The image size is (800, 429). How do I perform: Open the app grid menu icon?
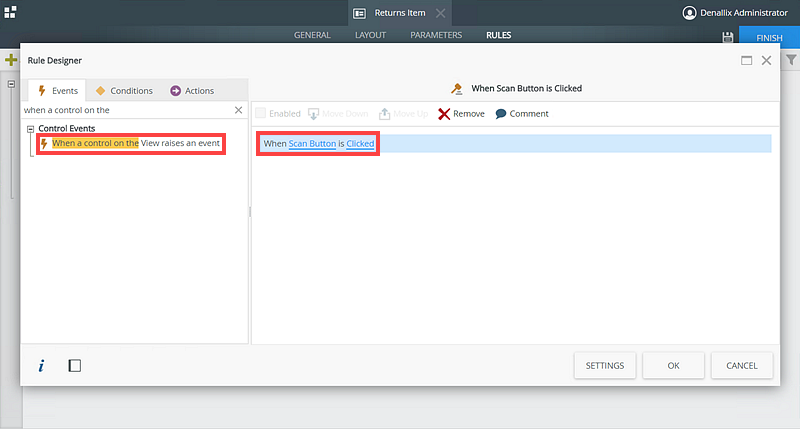tap(10, 12)
